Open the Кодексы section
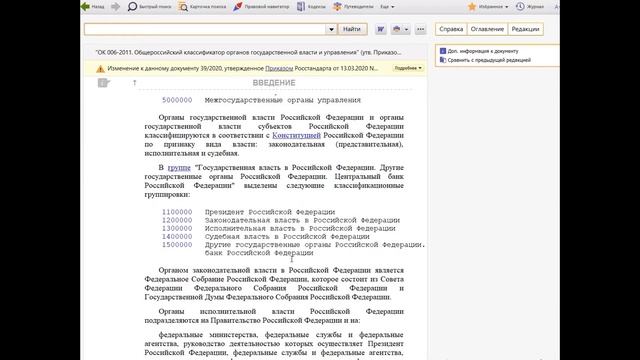The image size is (640, 360). click(x=311, y=7)
